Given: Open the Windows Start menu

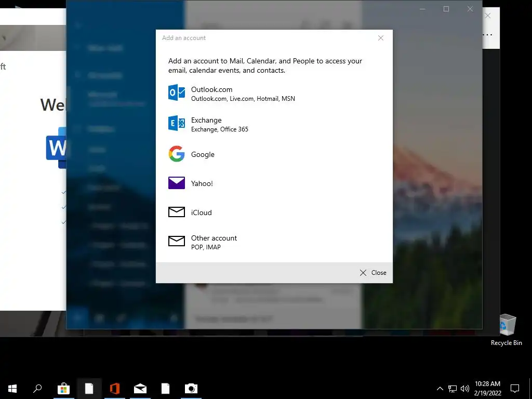Looking at the screenshot, I should [x=12, y=389].
